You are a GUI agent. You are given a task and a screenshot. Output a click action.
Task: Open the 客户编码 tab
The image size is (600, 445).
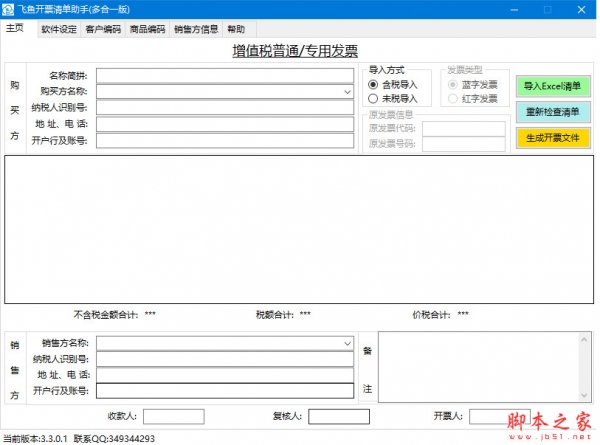click(103, 30)
